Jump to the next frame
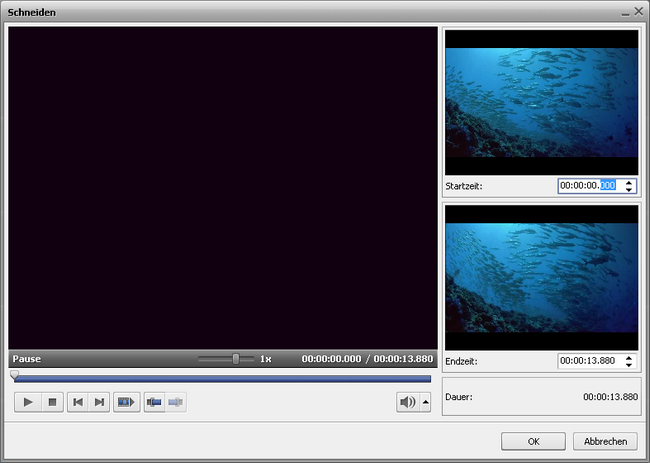 click(x=99, y=402)
